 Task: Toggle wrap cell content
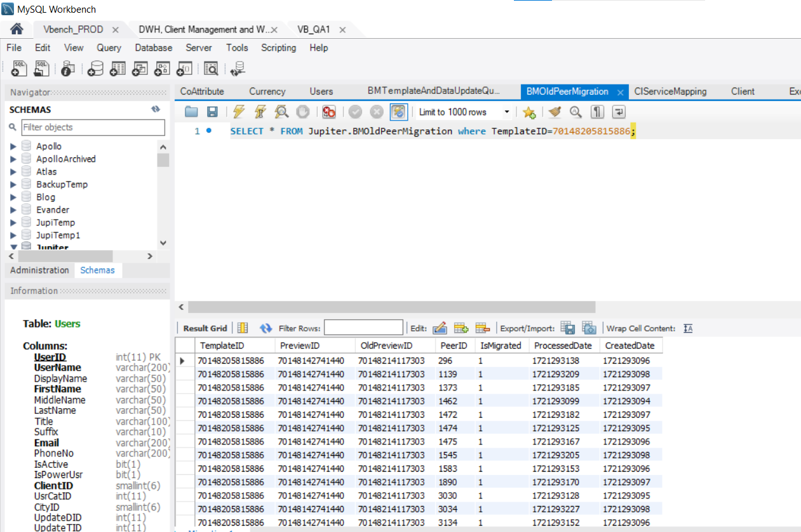coord(688,328)
